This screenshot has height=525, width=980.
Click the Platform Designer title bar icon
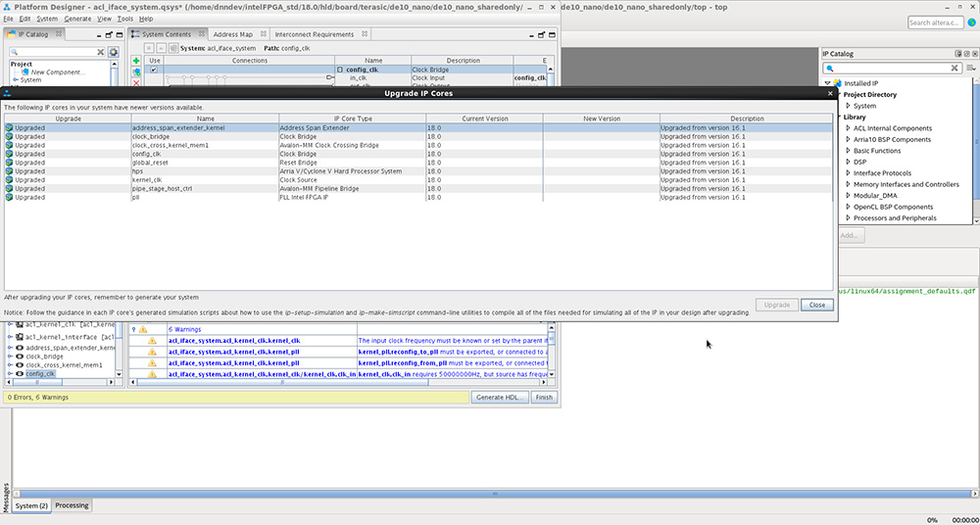click(6, 6)
